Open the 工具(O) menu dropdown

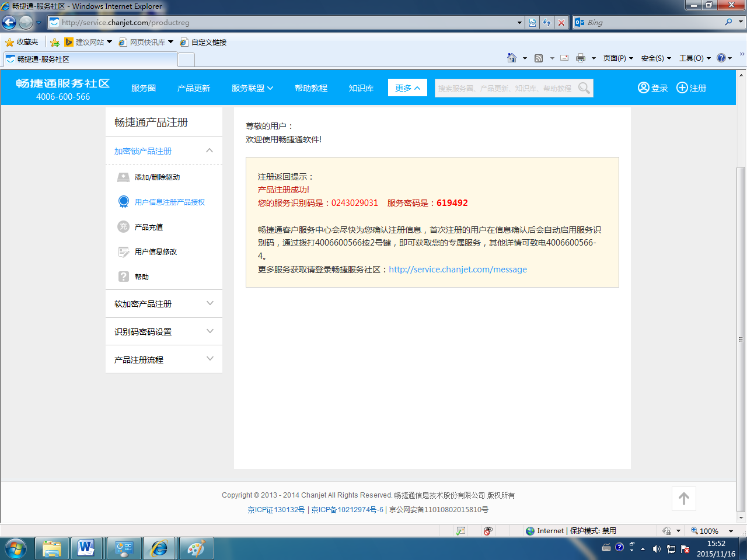(x=695, y=58)
